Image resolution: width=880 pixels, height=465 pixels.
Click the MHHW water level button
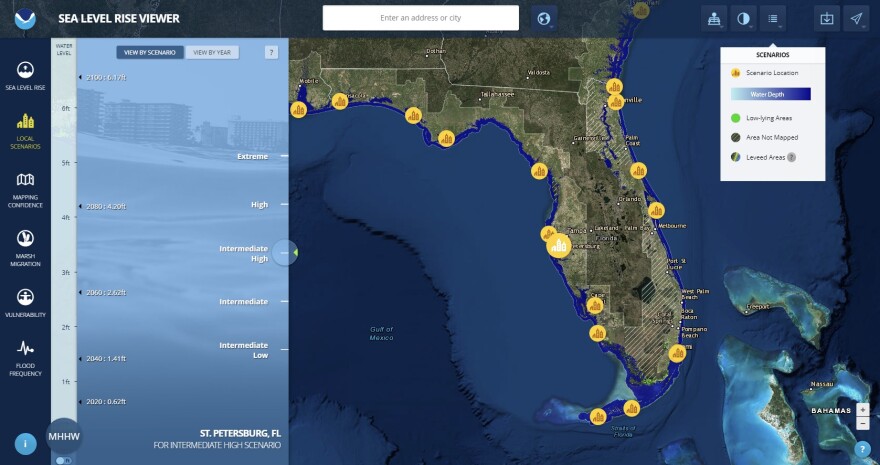[x=63, y=436]
